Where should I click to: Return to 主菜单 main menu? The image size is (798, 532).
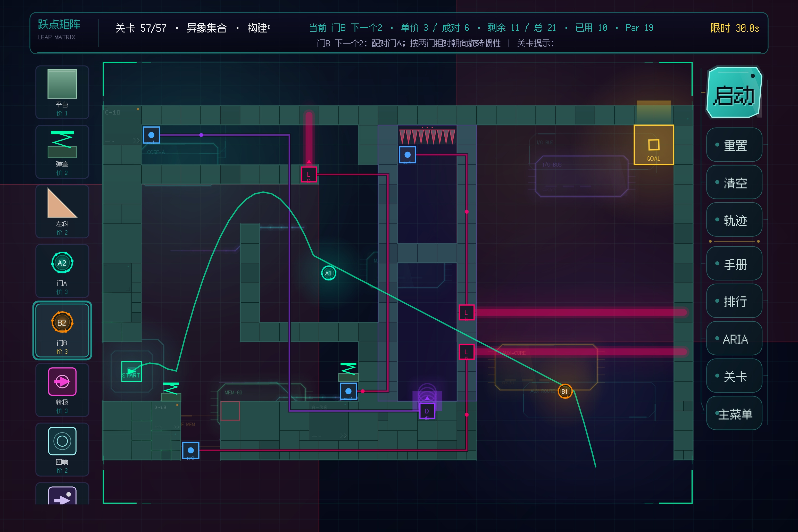(735, 413)
